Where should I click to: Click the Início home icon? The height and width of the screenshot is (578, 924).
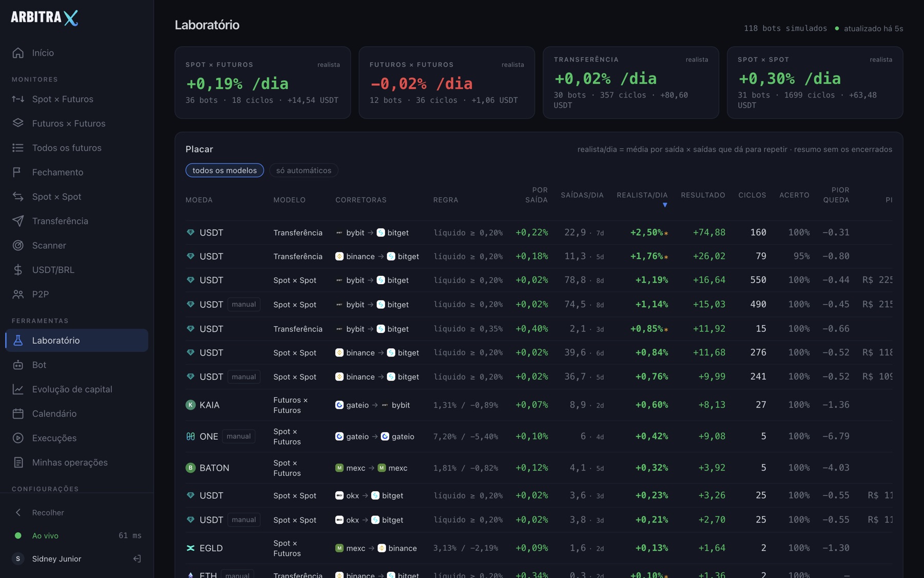coord(18,53)
